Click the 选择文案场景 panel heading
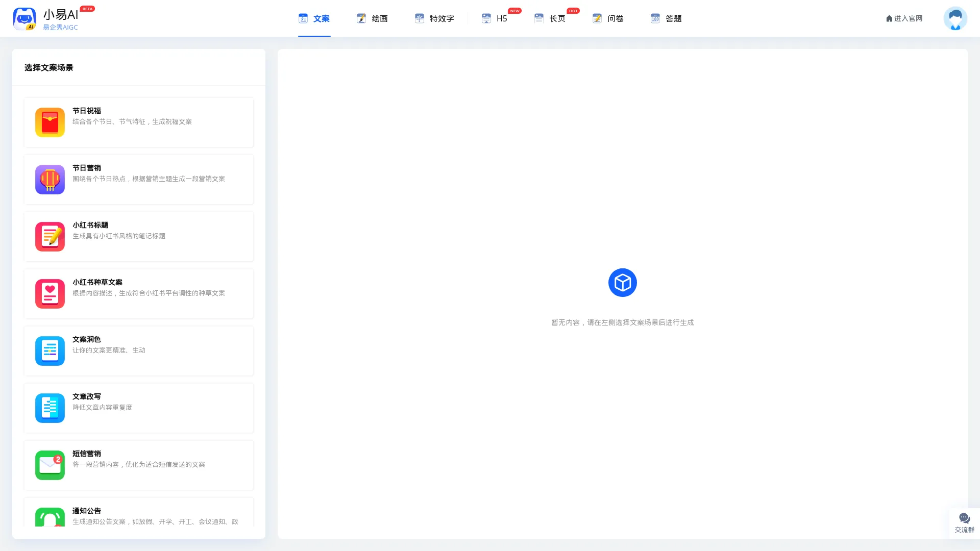The height and width of the screenshot is (551, 980). click(x=49, y=68)
